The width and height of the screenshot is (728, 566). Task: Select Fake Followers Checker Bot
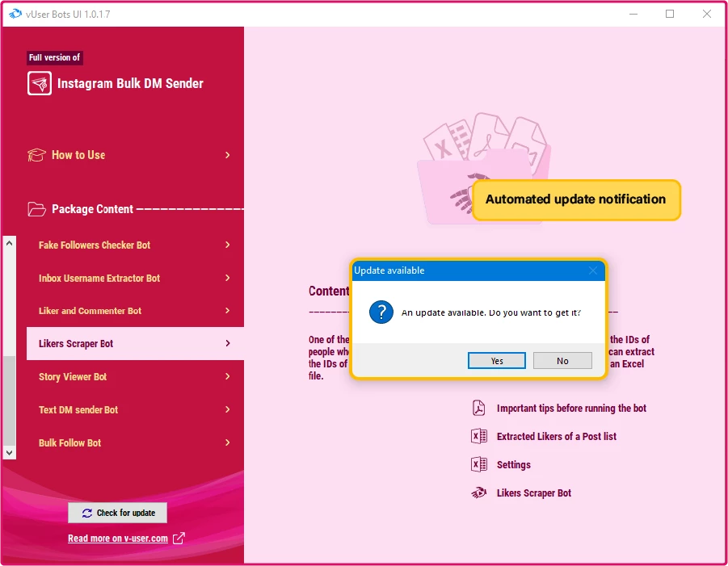coord(135,245)
